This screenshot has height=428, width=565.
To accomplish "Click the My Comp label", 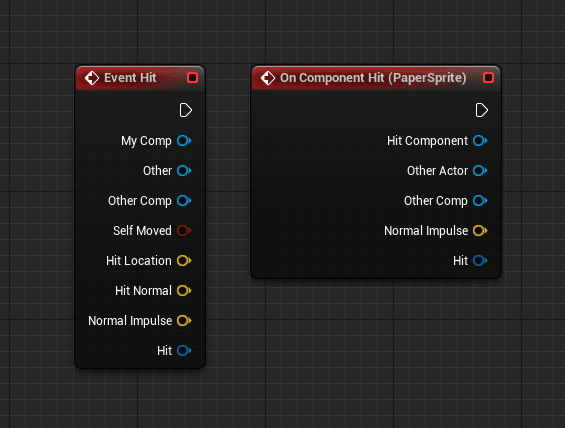I will pos(146,141).
